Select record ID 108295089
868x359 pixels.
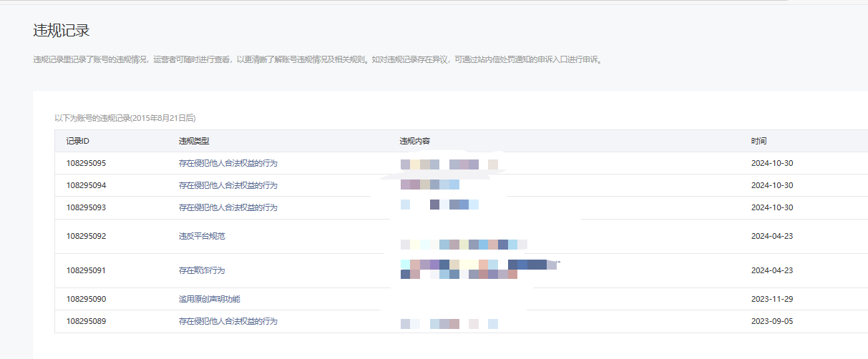point(86,321)
